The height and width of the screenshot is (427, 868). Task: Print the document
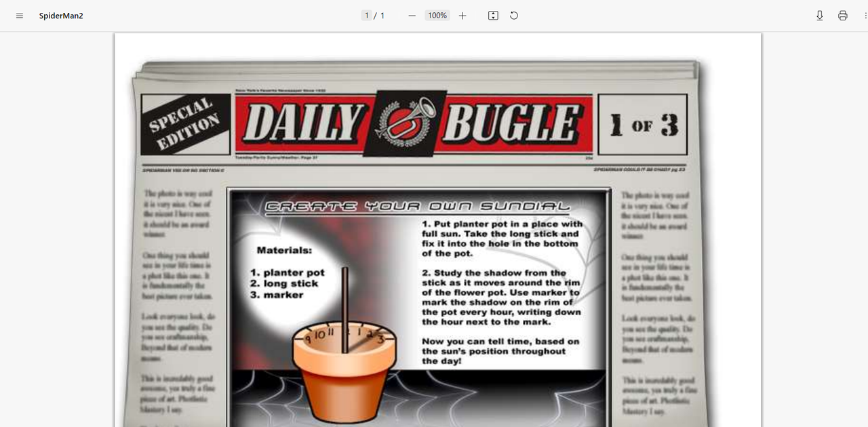pos(842,16)
